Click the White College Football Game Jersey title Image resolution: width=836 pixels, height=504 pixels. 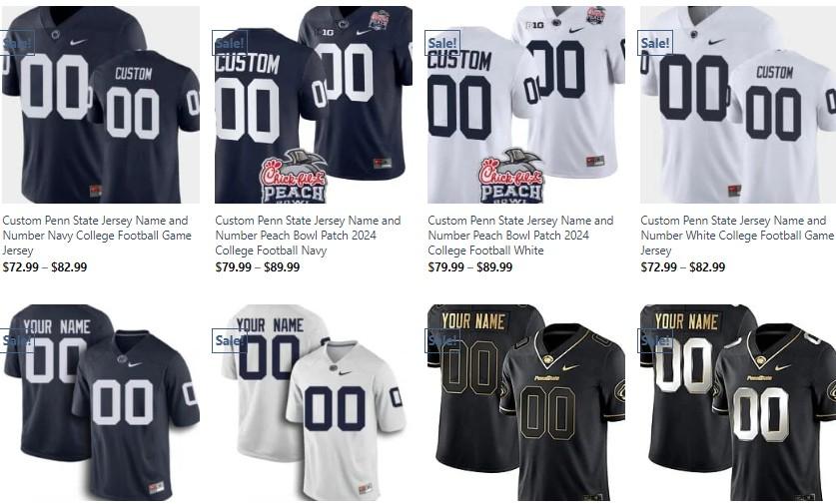(737, 235)
